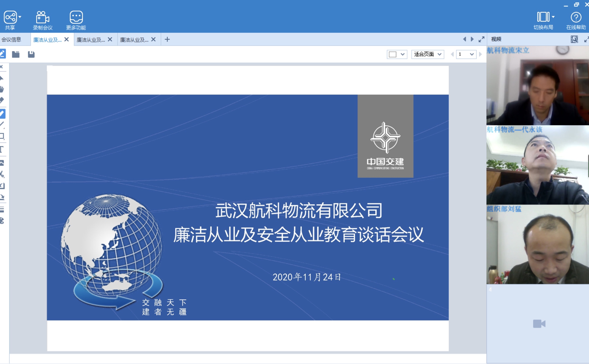Viewport: 589px width, 364px height.
Task: Select the rectangle shape tool
Action: point(2,136)
